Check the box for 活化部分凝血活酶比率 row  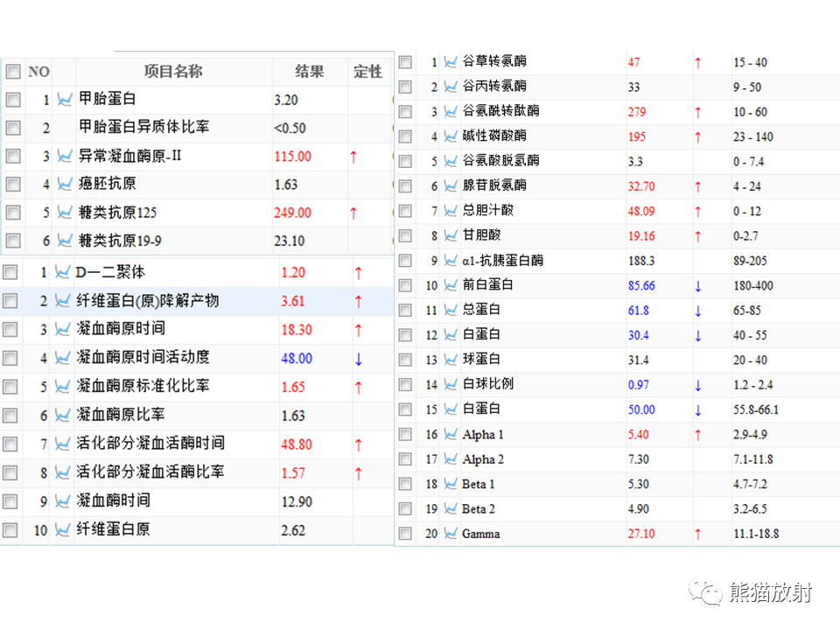point(10,472)
